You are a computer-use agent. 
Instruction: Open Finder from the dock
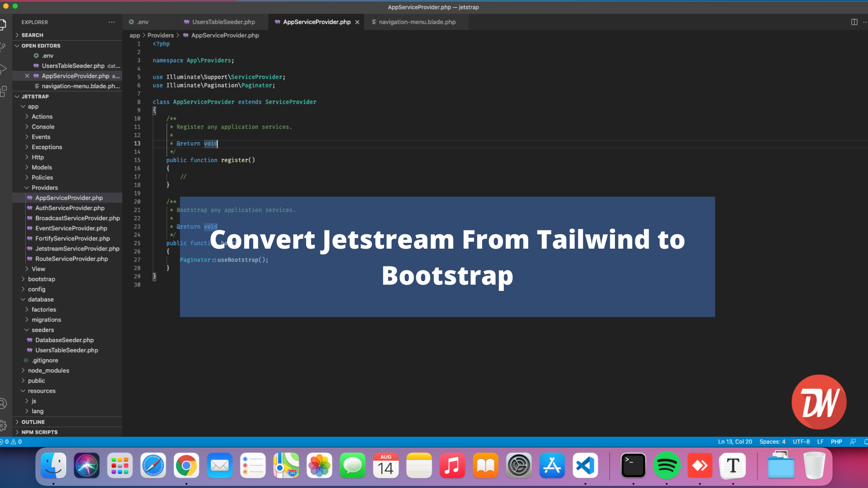coord(53,465)
